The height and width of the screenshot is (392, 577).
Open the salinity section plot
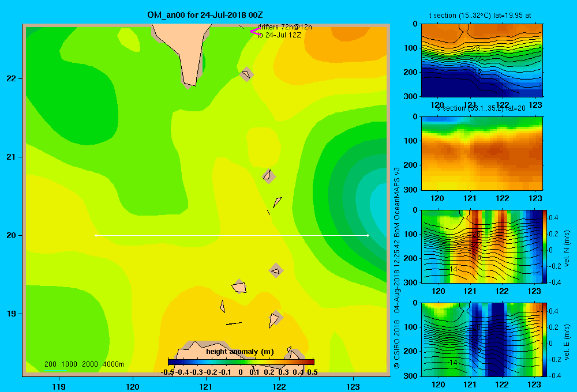482,153
